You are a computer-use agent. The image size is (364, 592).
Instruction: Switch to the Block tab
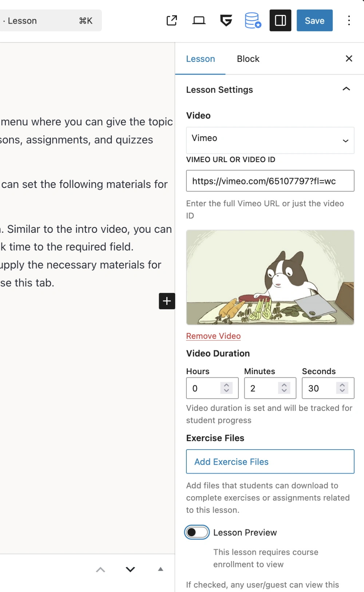[x=248, y=59]
